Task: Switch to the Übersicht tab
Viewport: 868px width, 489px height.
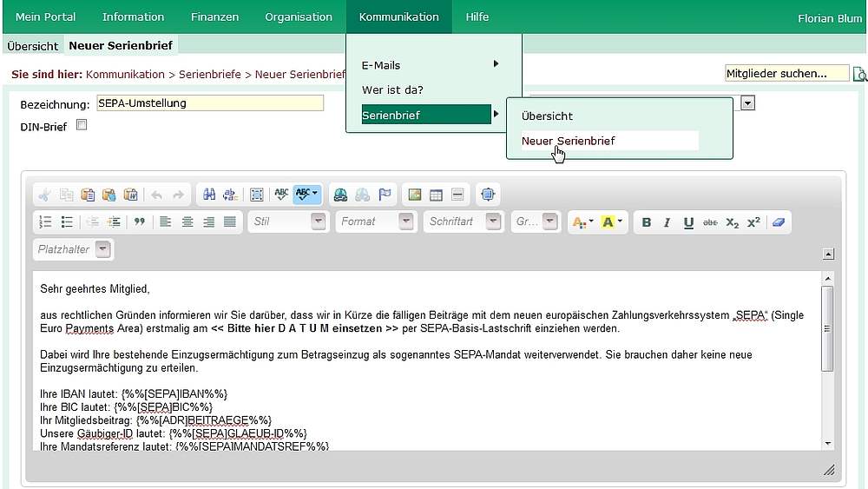Action: pos(32,46)
